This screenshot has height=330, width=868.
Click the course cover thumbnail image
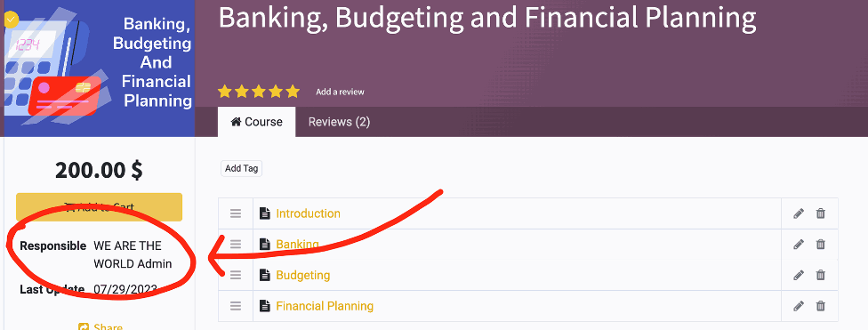pyautogui.click(x=98, y=68)
